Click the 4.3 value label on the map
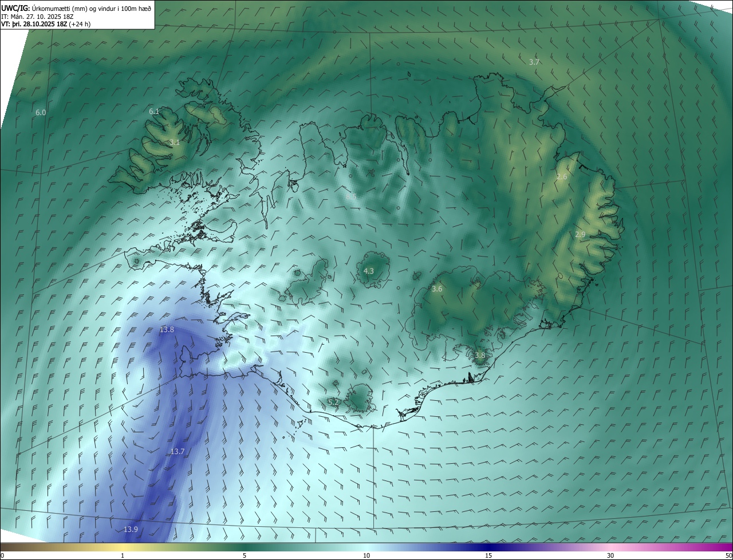Viewport: 733px width, 560px height. pyautogui.click(x=369, y=271)
